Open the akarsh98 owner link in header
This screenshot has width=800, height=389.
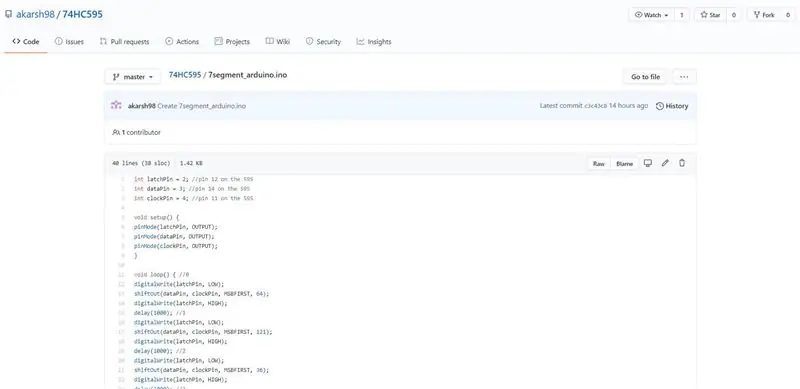tap(35, 14)
